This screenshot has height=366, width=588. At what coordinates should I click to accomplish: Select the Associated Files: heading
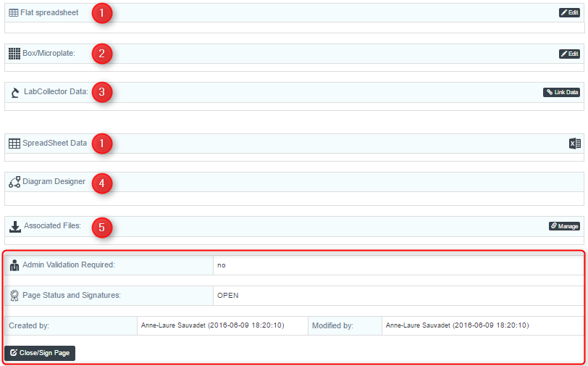[52, 225]
